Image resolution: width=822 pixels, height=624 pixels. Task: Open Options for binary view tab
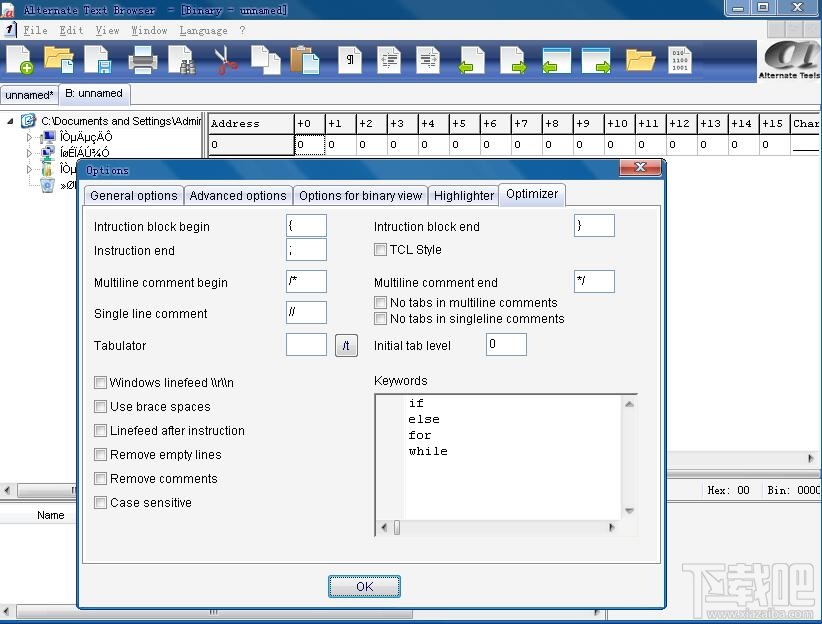point(360,196)
